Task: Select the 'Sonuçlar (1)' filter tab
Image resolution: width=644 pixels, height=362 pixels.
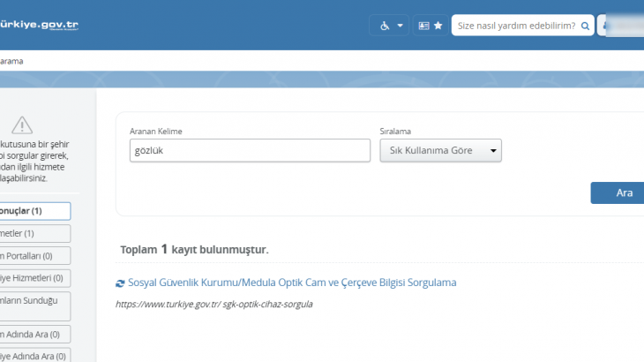Action: pyautogui.click(x=34, y=211)
